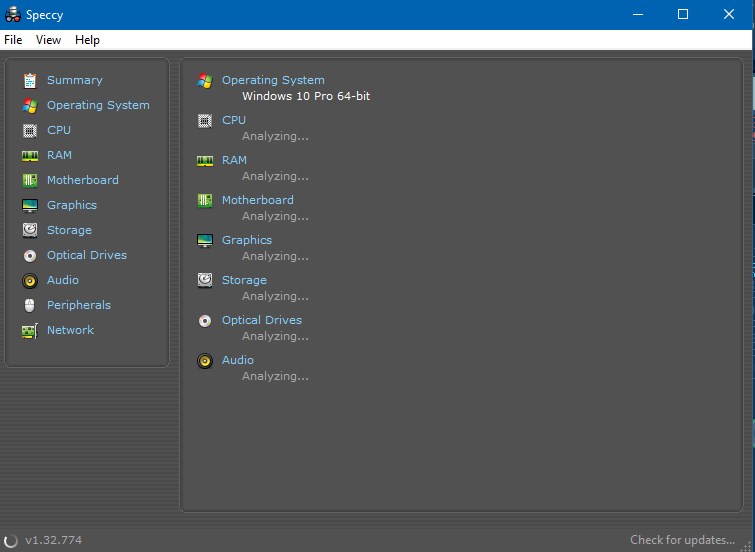
Task: Click the window resize grip at corner
Action: tap(747, 546)
